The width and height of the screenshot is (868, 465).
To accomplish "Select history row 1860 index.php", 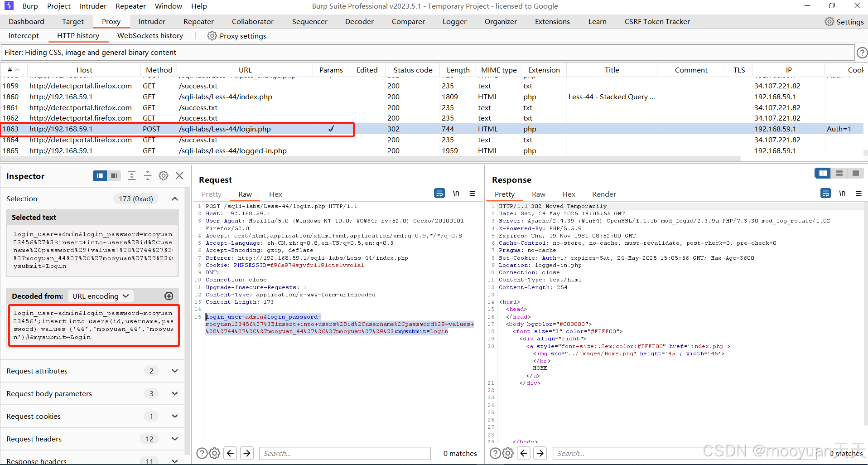I will pos(432,97).
